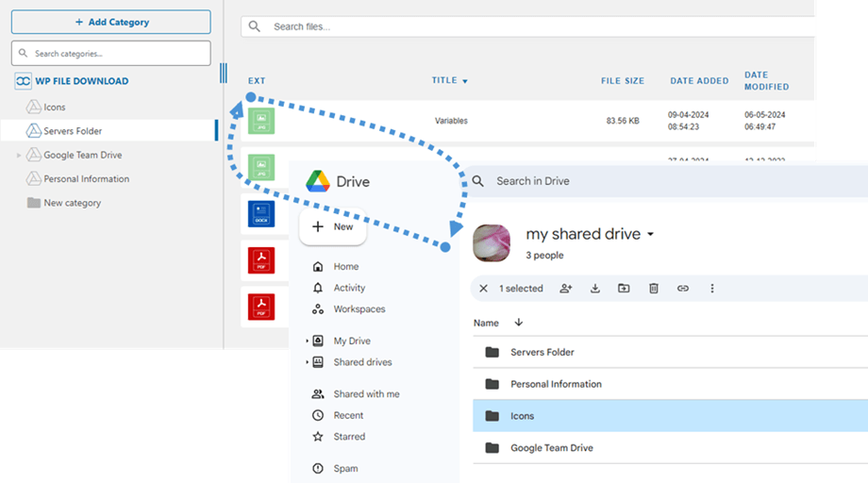Image resolution: width=868 pixels, height=483 pixels.
Task: Clear selection with the X icon
Action: (x=484, y=289)
